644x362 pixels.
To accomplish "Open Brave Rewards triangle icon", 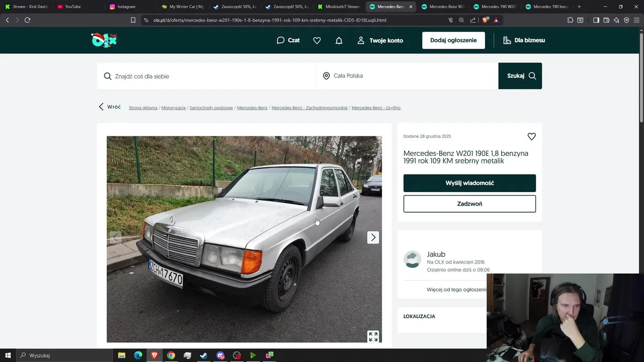I will pos(496,20).
